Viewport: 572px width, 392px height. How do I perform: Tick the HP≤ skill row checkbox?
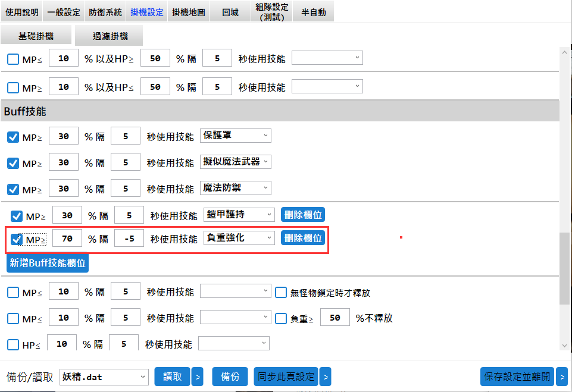(x=13, y=344)
